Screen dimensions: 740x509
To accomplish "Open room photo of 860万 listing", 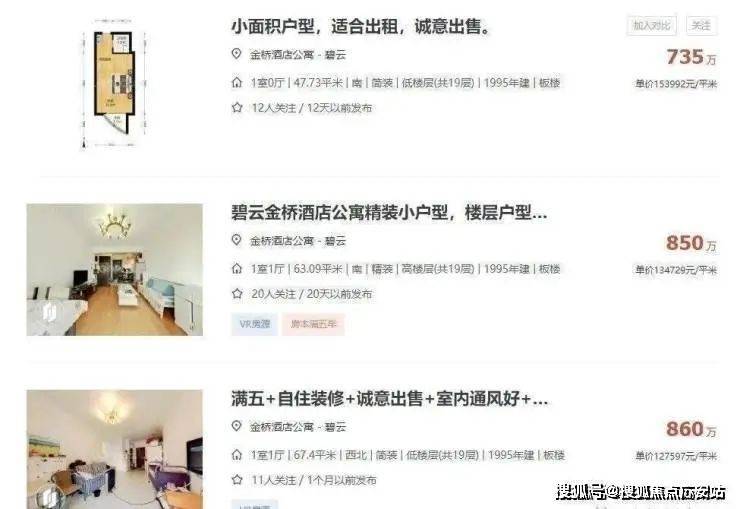I will (115, 449).
